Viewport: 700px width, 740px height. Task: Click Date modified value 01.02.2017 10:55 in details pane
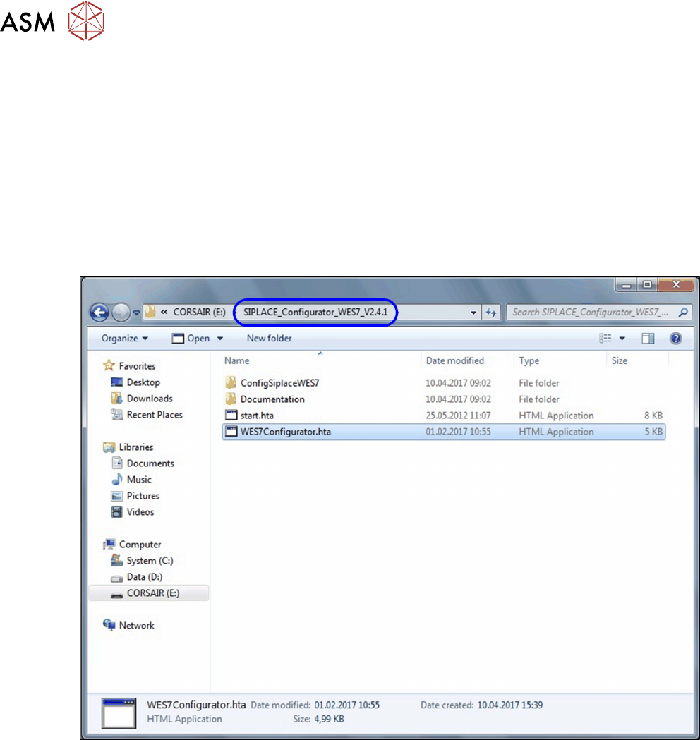pos(347,705)
